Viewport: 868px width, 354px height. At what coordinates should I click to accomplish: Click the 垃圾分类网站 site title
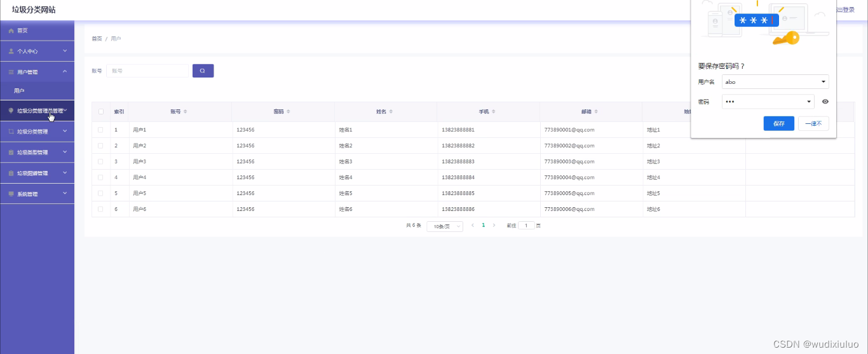[x=34, y=10]
